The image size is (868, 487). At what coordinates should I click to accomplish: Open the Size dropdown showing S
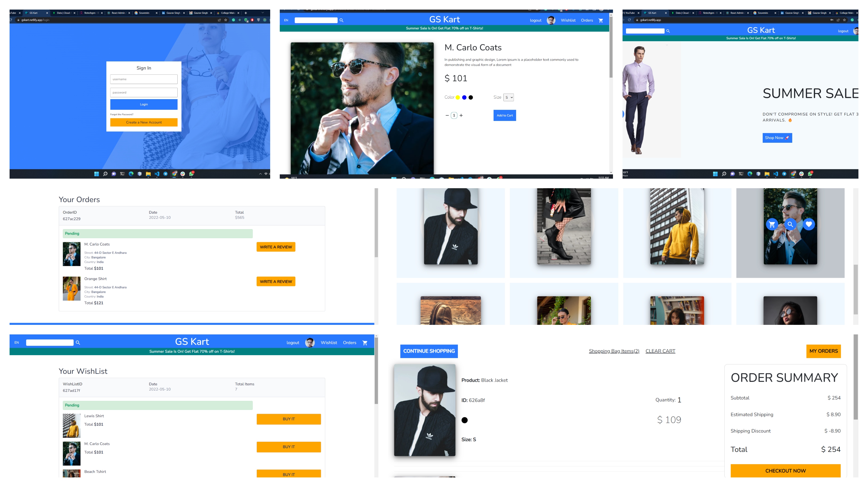pyautogui.click(x=508, y=98)
